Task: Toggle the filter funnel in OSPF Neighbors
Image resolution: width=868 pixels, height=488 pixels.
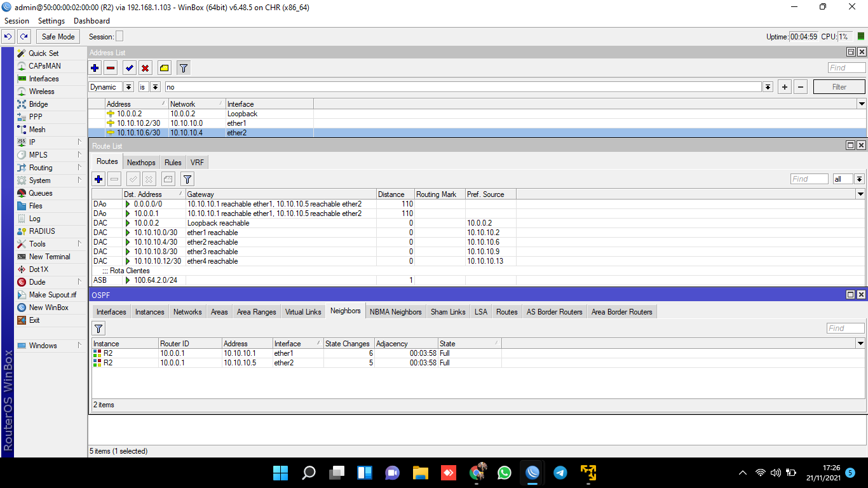Action: tap(99, 329)
